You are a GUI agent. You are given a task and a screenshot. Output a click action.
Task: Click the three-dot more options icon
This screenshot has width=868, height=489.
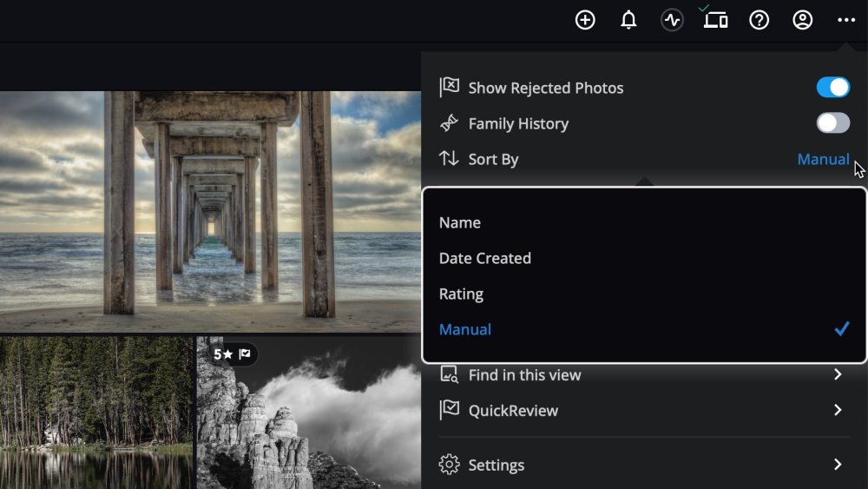[846, 20]
